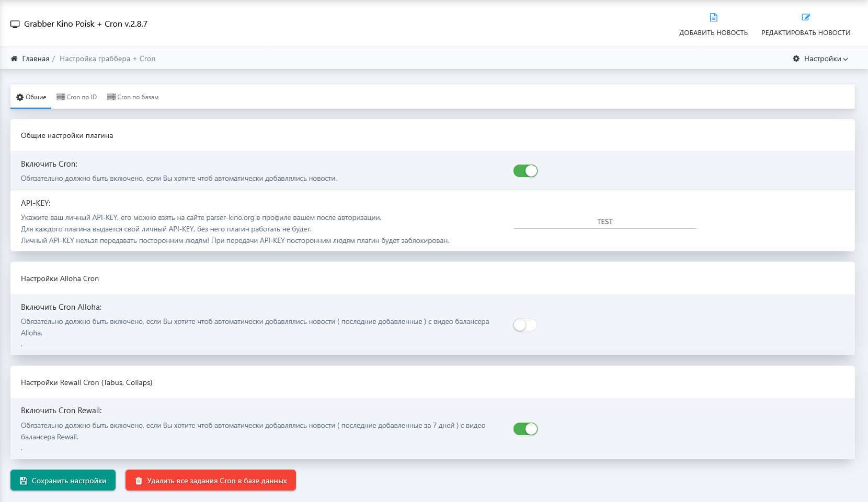868x502 pixels.
Task: Click the Включить Cron Alloha: label
Action: [61, 307]
